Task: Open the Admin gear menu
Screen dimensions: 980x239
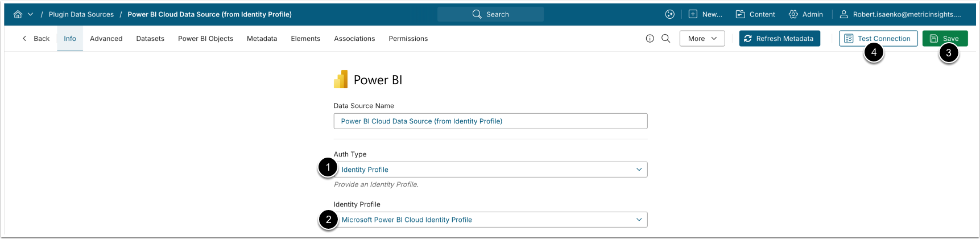Action: [805, 14]
